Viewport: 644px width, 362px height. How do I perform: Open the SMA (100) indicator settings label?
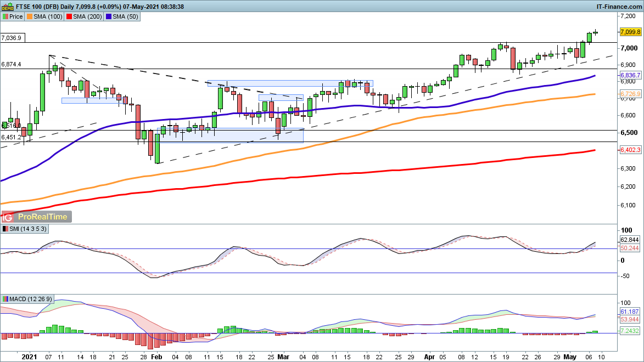point(48,16)
